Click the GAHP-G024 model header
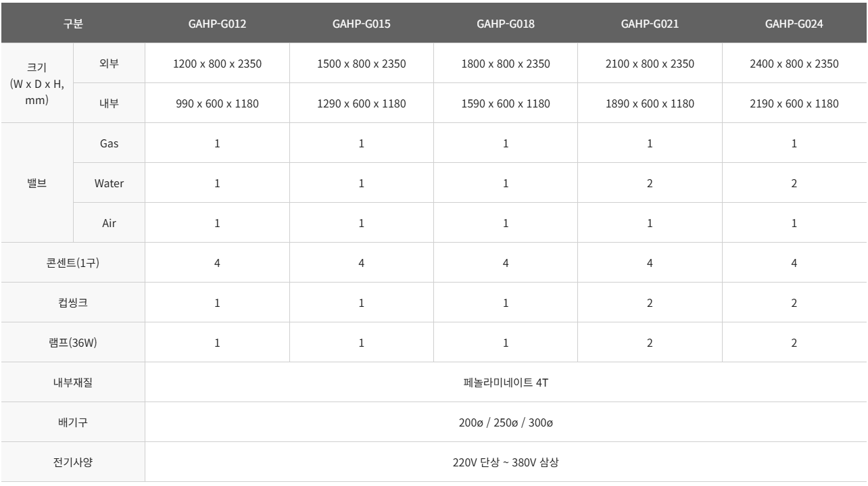868x486 pixels. [794, 24]
